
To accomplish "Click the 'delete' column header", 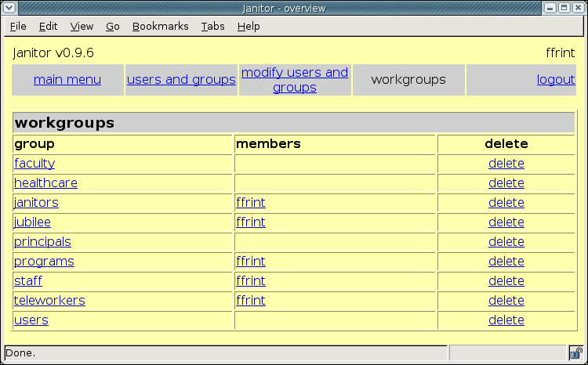I will click(506, 144).
